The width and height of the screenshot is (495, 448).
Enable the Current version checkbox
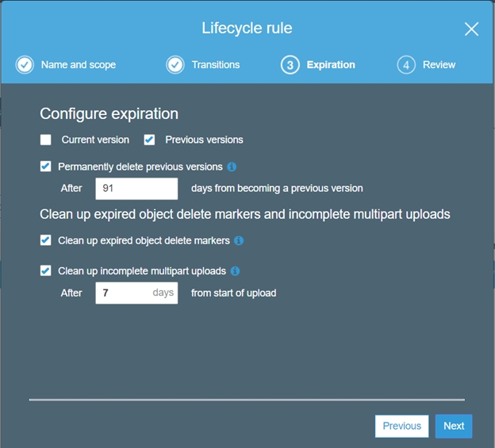[46, 140]
